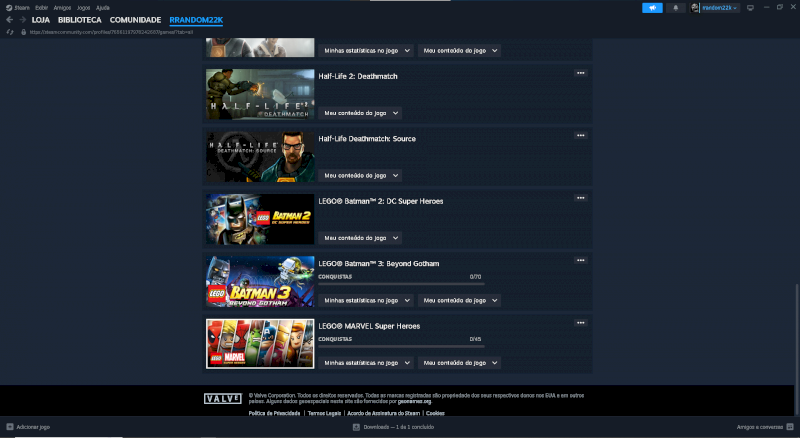800x438 pixels.
Task: Open options for LEGO Batman 2
Action: click(581, 198)
